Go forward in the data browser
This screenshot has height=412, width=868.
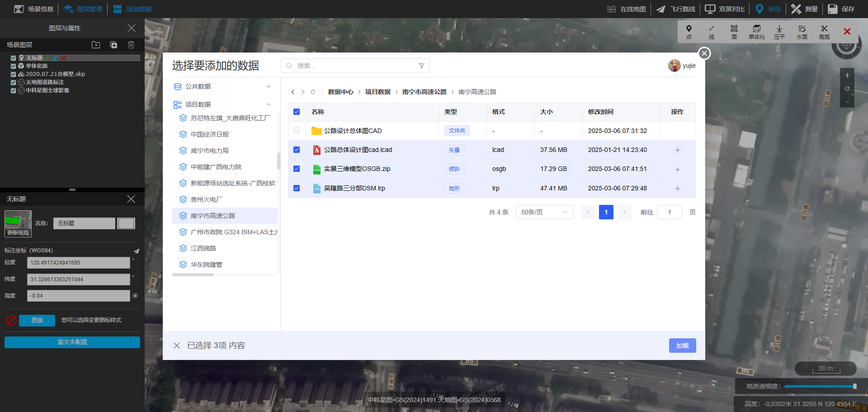303,92
